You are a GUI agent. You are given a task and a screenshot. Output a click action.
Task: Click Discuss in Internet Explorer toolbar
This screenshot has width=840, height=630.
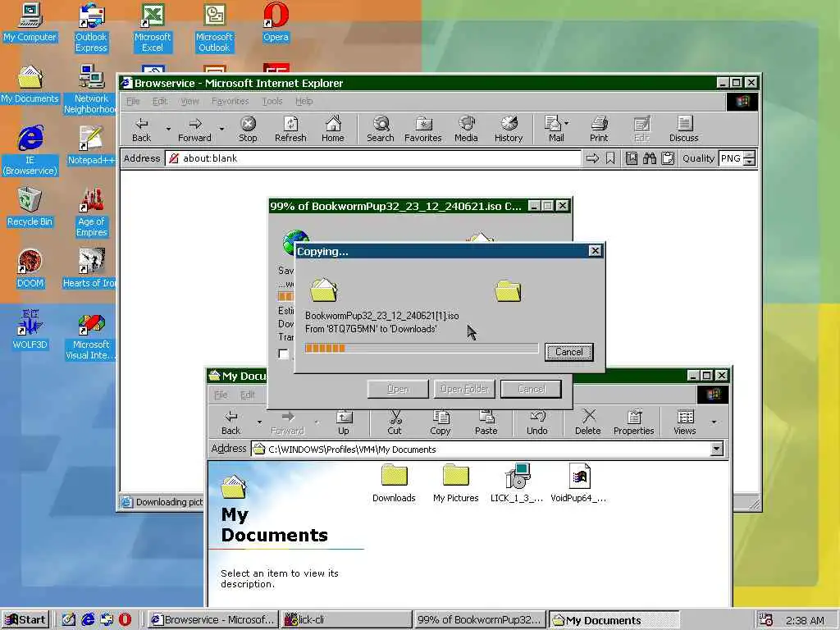(x=683, y=130)
